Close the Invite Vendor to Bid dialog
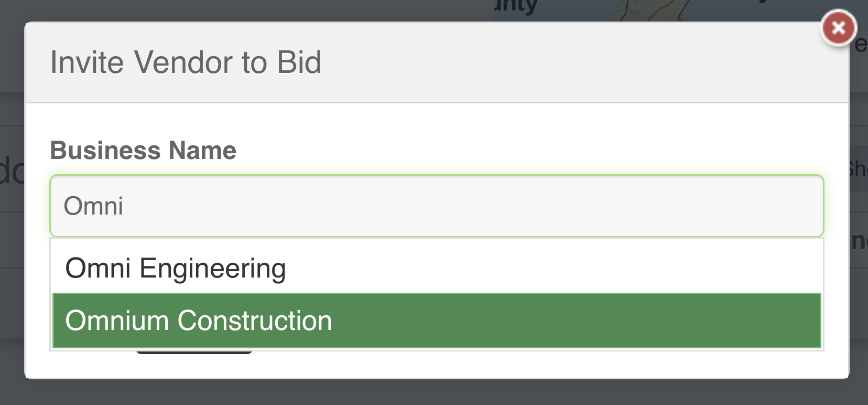This screenshot has width=868, height=405. coord(838,28)
